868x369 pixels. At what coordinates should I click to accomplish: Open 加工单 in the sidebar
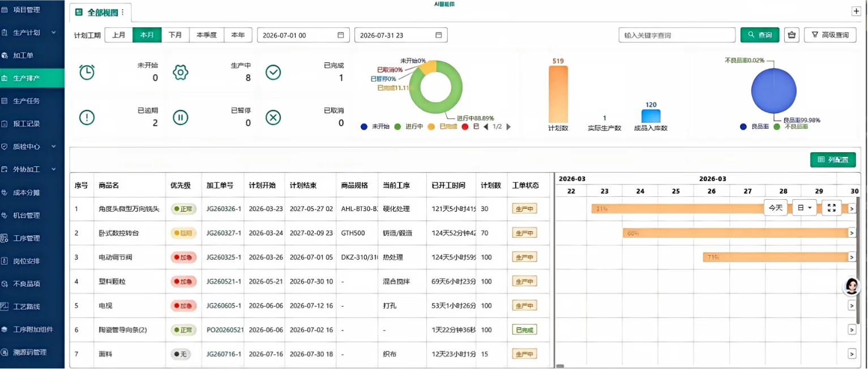coord(32,55)
